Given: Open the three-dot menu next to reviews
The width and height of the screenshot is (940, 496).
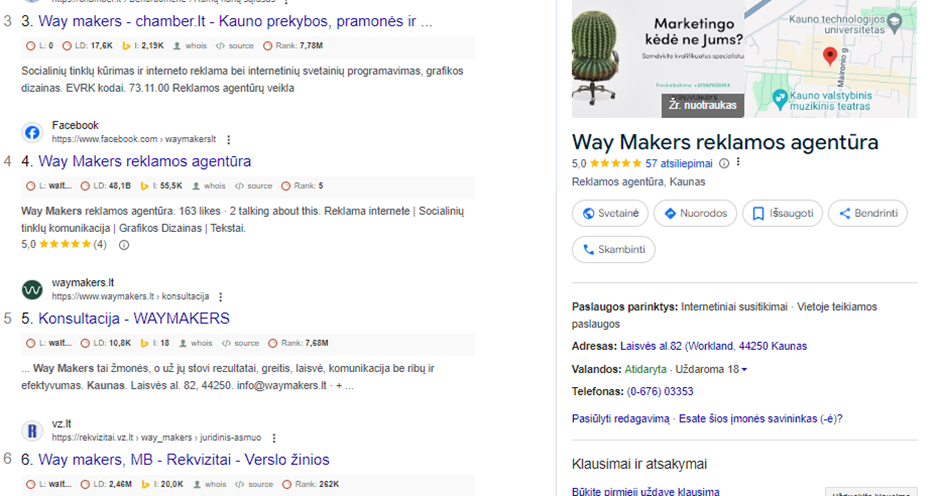Looking at the screenshot, I should [x=739, y=163].
